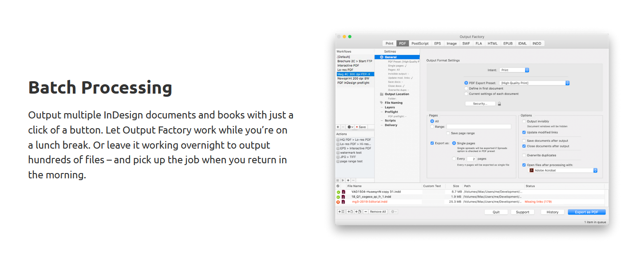Click the tag icon beside File Naming
Viewport: 644px width, 256px height.
tap(382, 103)
